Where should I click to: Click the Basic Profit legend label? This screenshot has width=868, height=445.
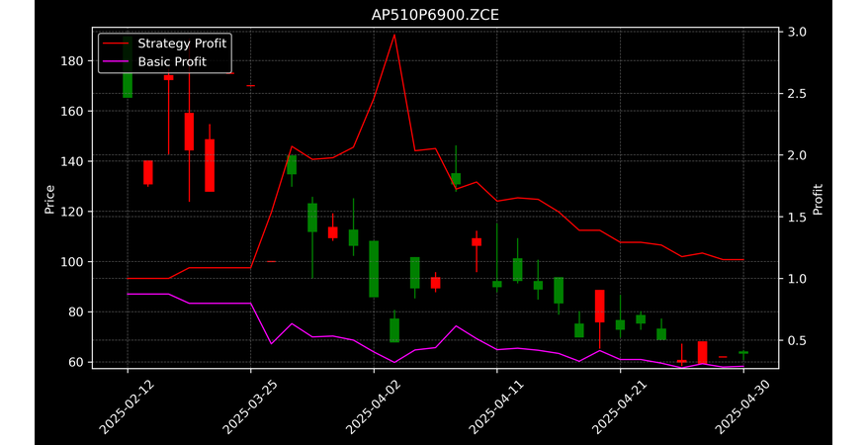pos(172,61)
